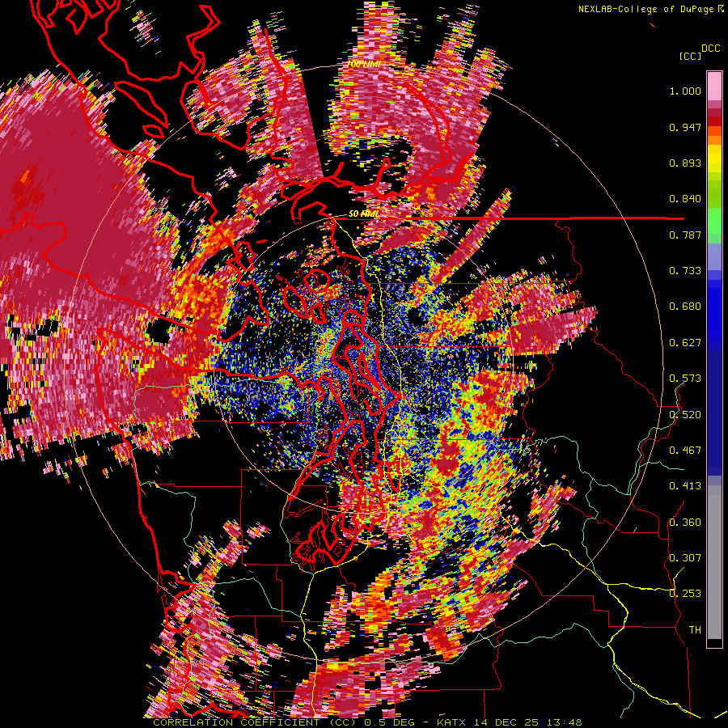728x728 pixels.
Task: Click the 0.520 legend value
Action: pyautogui.click(x=685, y=414)
